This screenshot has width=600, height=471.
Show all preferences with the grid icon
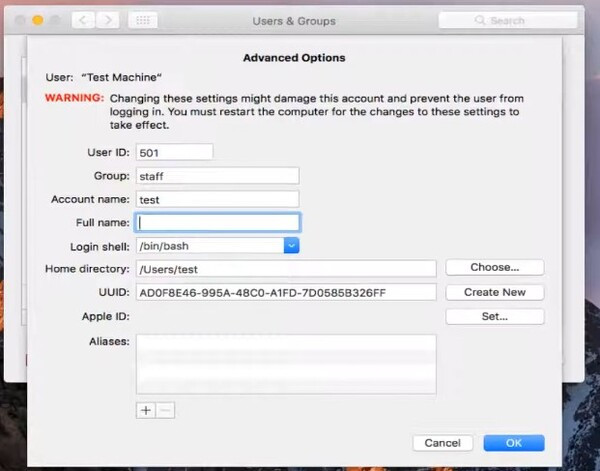tap(143, 20)
